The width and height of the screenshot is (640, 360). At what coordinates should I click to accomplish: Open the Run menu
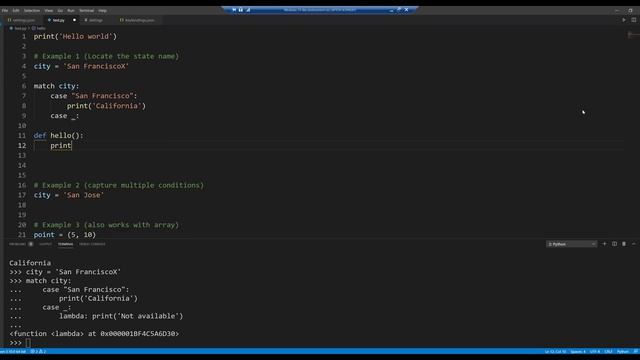click(x=71, y=11)
